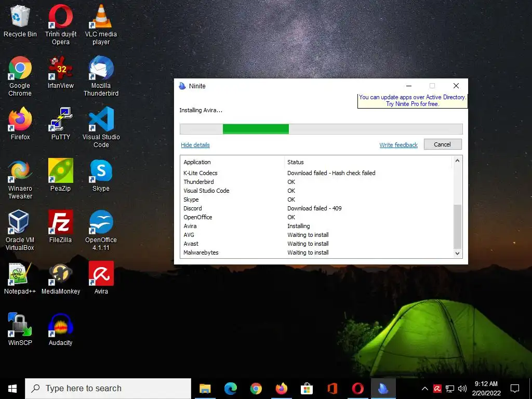This screenshot has width=532, height=399.
Task: Open File Explorer from the taskbar
Action: (x=205, y=389)
